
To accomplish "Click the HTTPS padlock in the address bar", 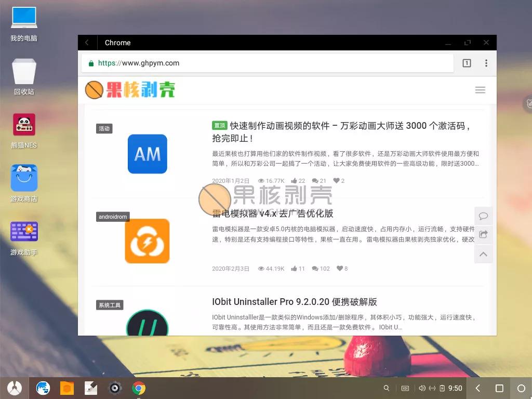I will [91, 63].
